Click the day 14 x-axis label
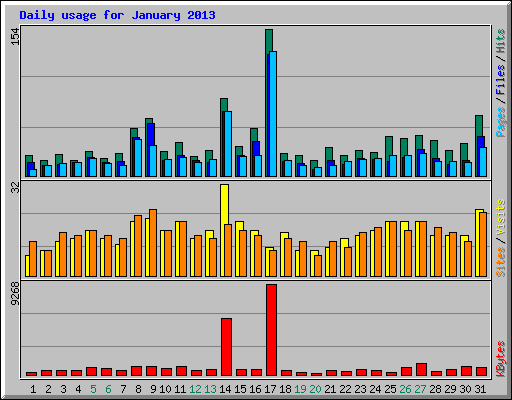Viewport: 512px width, 400px height. coord(225,389)
